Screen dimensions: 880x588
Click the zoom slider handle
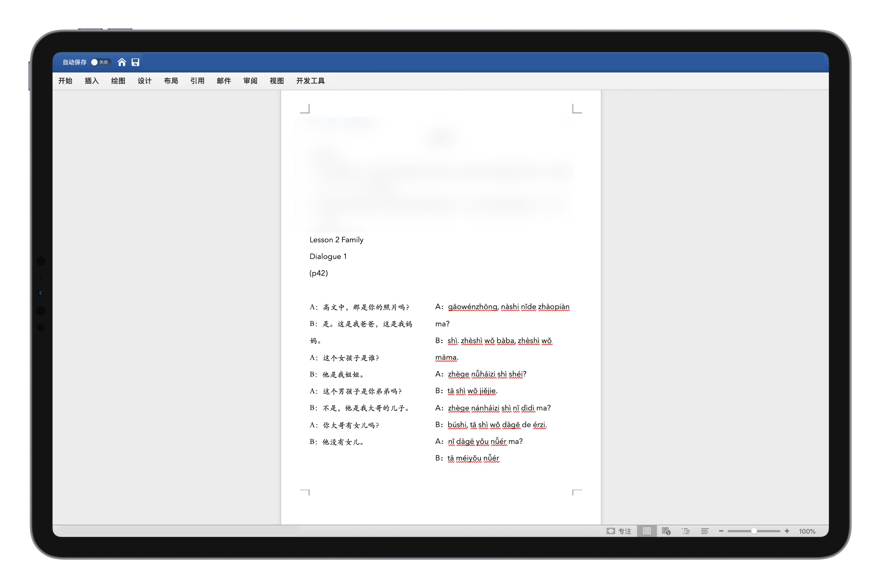coord(754,531)
